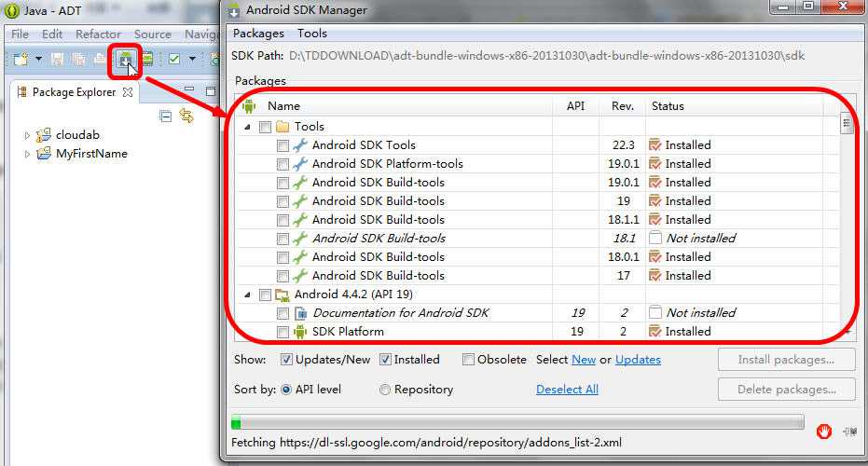Select the Repository sort radio button
868x466 pixels.
pos(385,390)
